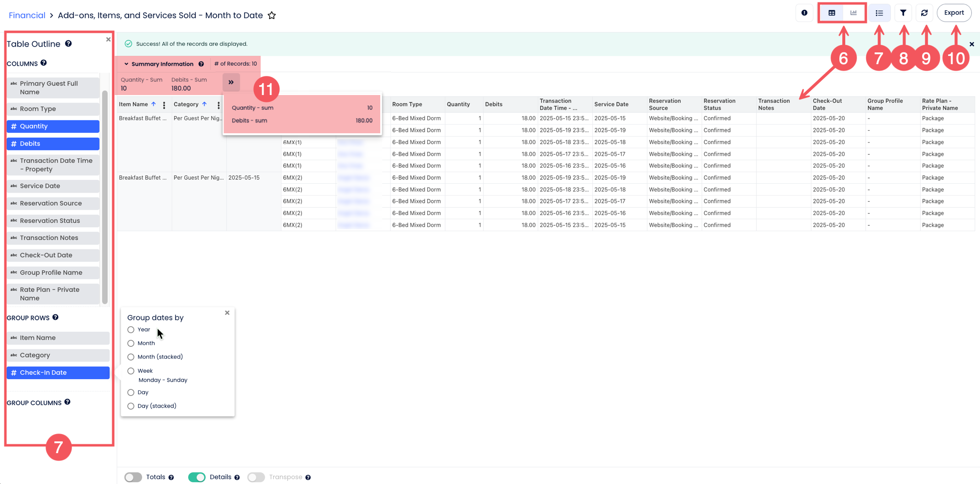Image resolution: width=980 pixels, height=484 pixels.
Task: Click the filter funnel icon
Action: [903, 13]
